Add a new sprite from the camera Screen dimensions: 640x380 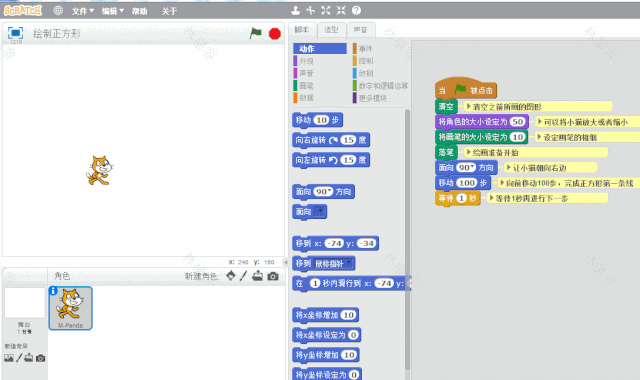pyautogui.click(x=273, y=276)
